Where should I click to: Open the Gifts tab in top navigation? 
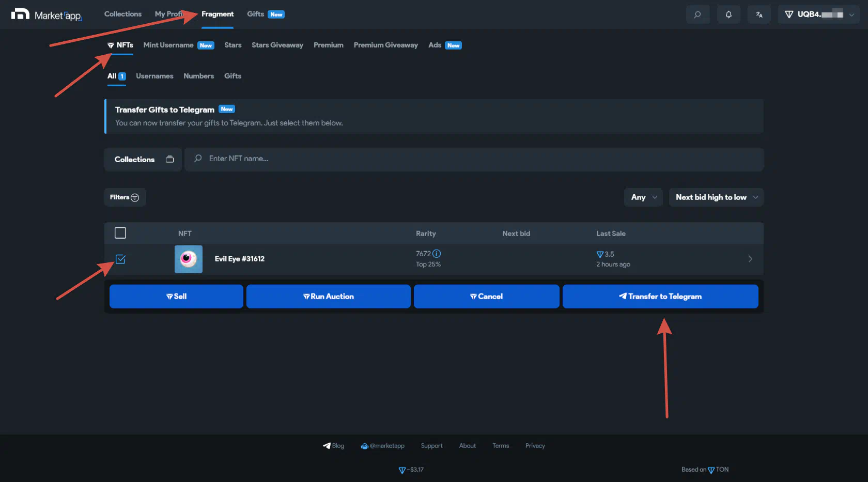pyautogui.click(x=255, y=14)
